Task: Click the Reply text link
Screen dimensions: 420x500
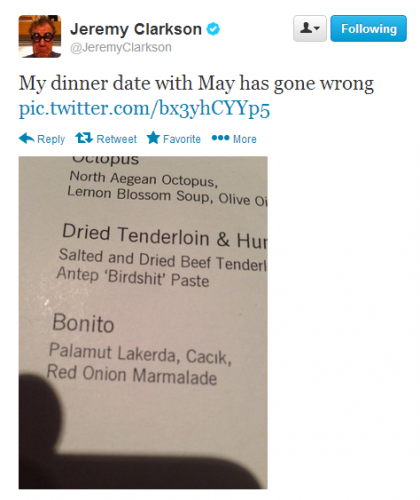Action: [x=51, y=139]
